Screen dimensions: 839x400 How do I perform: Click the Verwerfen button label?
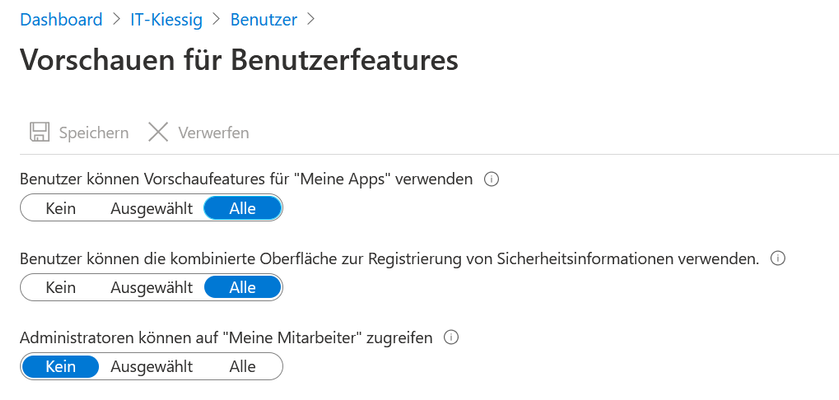[213, 133]
